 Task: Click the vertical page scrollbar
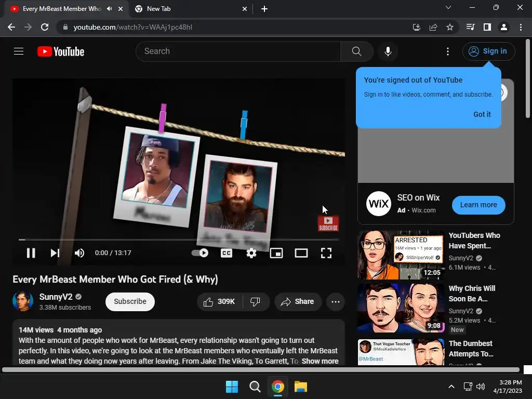(x=528, y=79)
